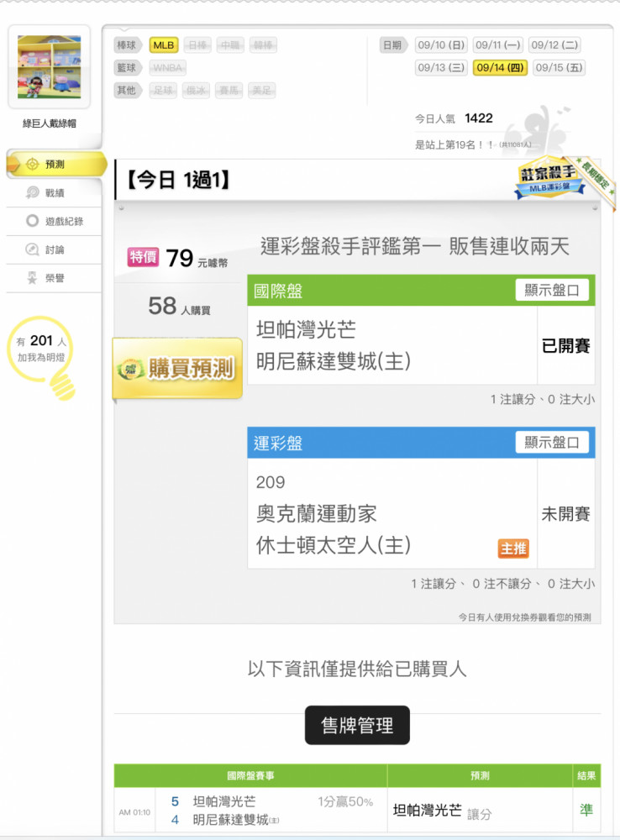
Task: Open the 預測 sidebar tab
Action: click(x=55, y=165)
